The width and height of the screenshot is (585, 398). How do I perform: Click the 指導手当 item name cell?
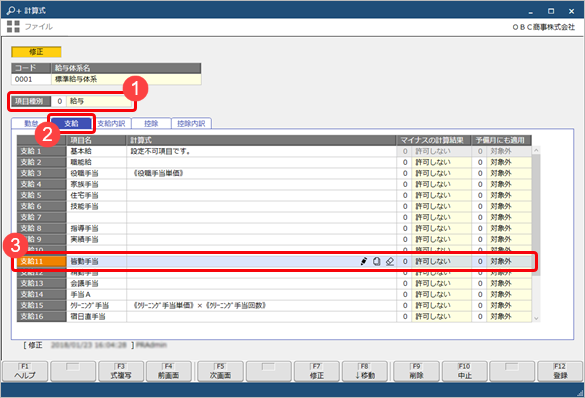point(96,228)
